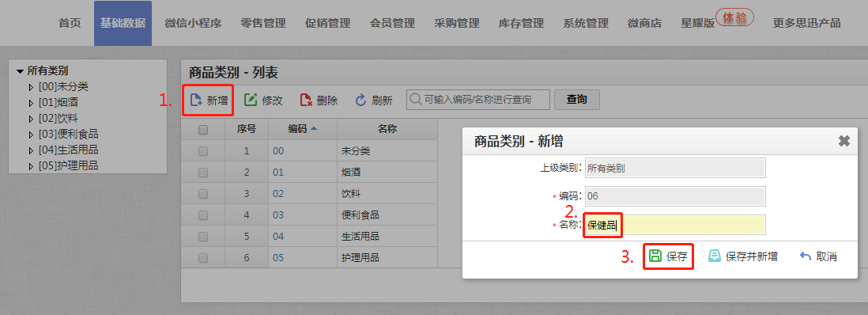Click the 删除 delete icon
Image resolution: width=868 pixels, height=315 pixels.
coord(306,100)
